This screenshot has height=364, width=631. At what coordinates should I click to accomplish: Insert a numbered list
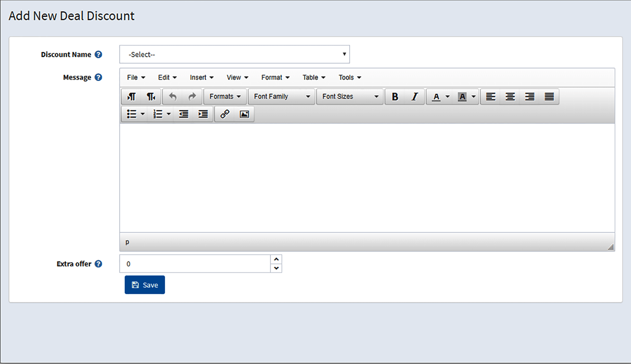[158, 114]
